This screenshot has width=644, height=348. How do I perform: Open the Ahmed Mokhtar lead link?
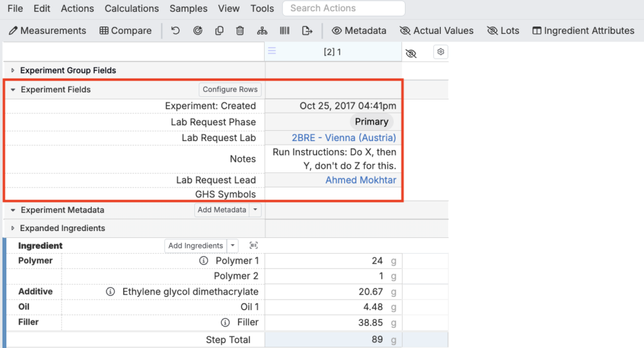360,180
